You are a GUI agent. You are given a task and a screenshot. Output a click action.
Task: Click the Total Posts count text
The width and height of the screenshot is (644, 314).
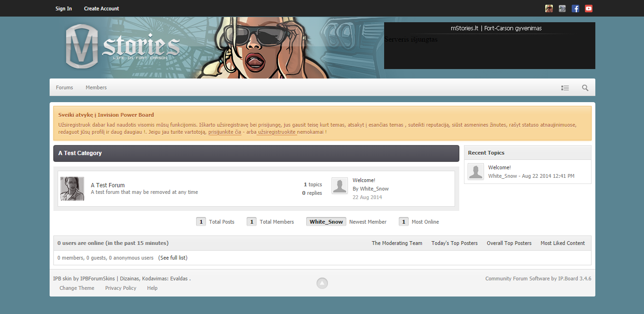pos(215,222)
